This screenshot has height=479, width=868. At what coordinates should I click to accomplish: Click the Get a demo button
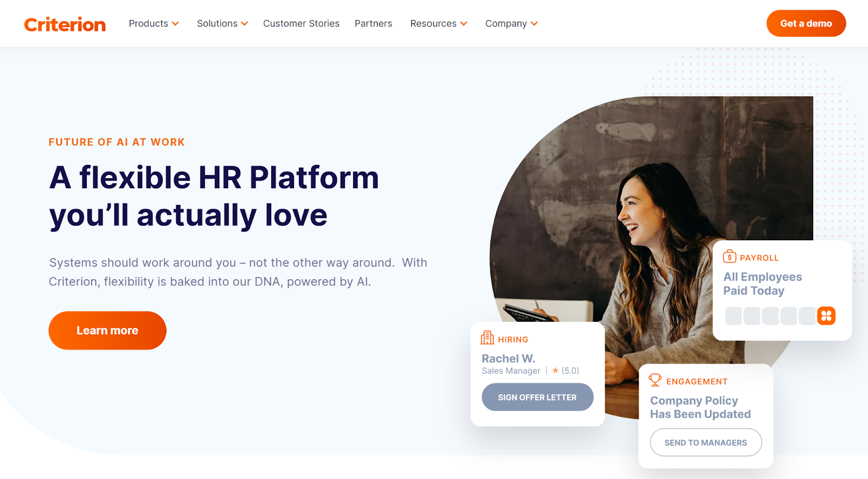tap(806, 23)
